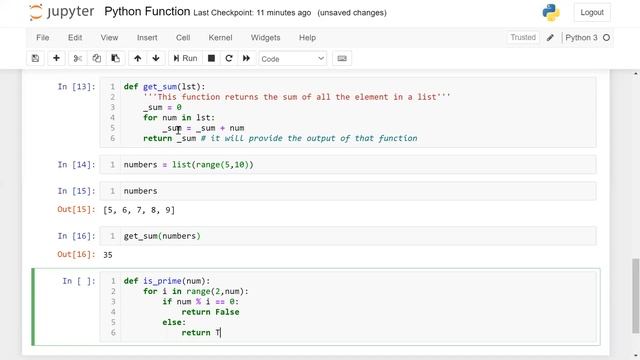
Task: Click the pencil edit mode icon
Action: coord(550,38)
